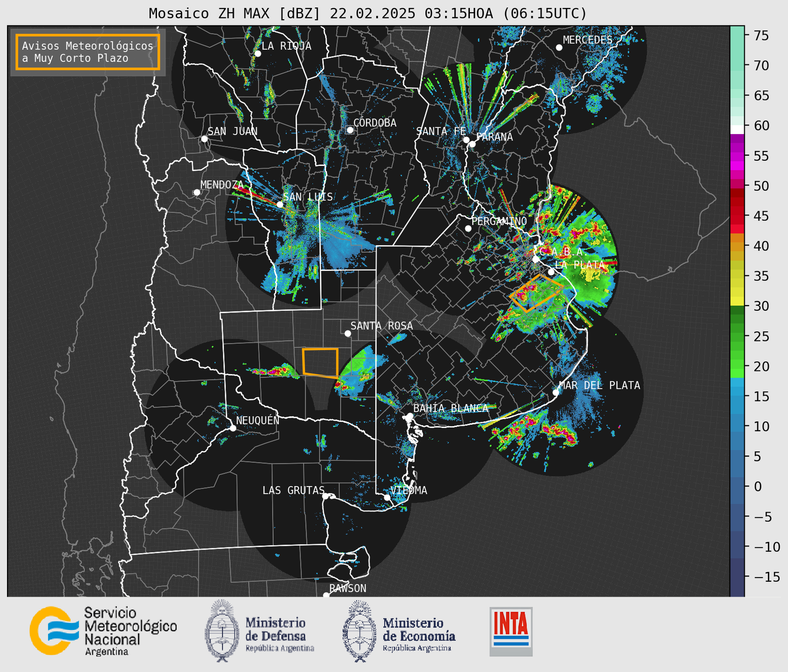Click the Ministerio de Defensa emblem

pos(222,631)
